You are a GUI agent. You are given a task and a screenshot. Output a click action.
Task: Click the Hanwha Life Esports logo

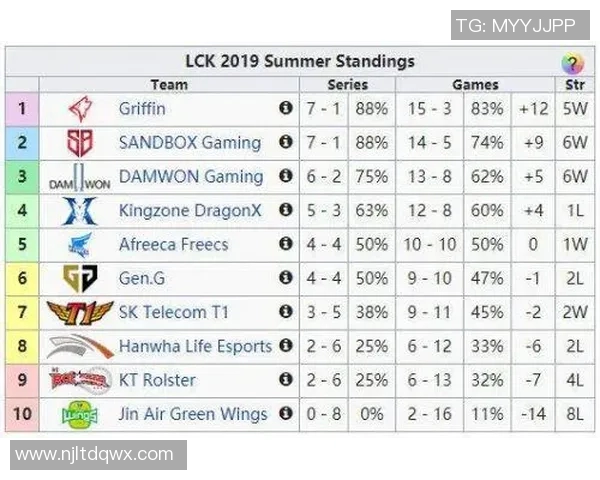coord(79,347)
